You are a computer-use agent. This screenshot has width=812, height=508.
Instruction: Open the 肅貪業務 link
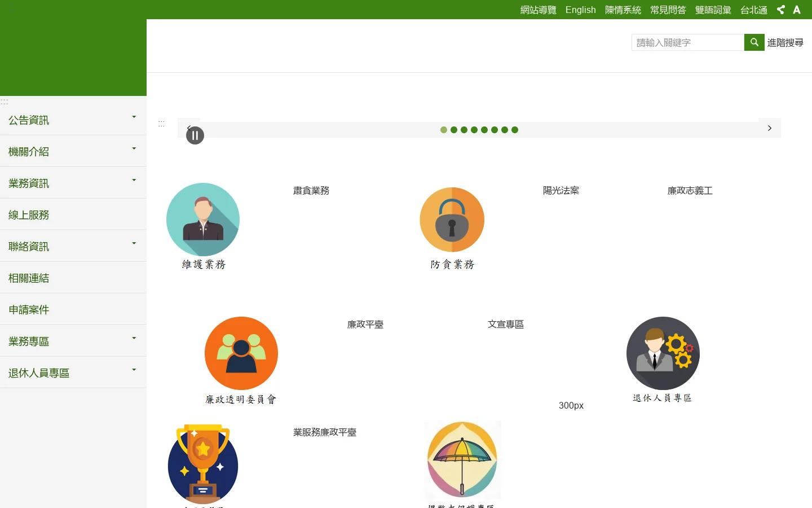(x=311, y=191)
